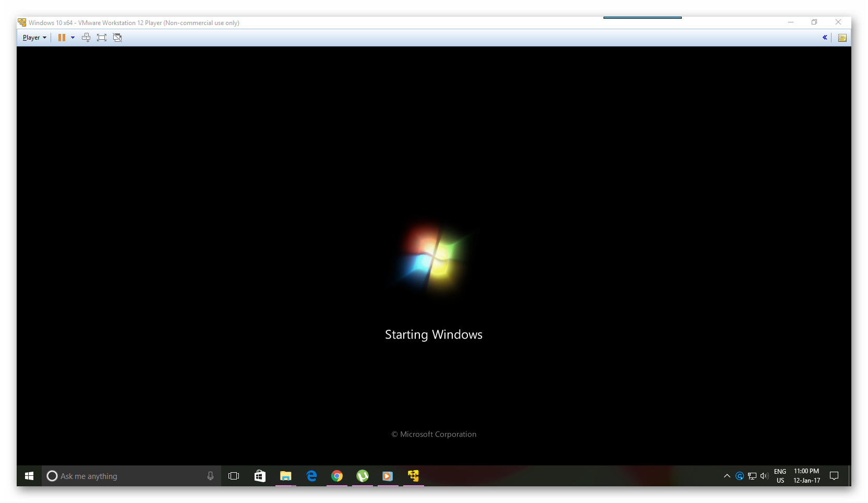Viewport: 868px width, 503px height.
Task: Restore down the VMware window
Action: [x=814, y=22]
